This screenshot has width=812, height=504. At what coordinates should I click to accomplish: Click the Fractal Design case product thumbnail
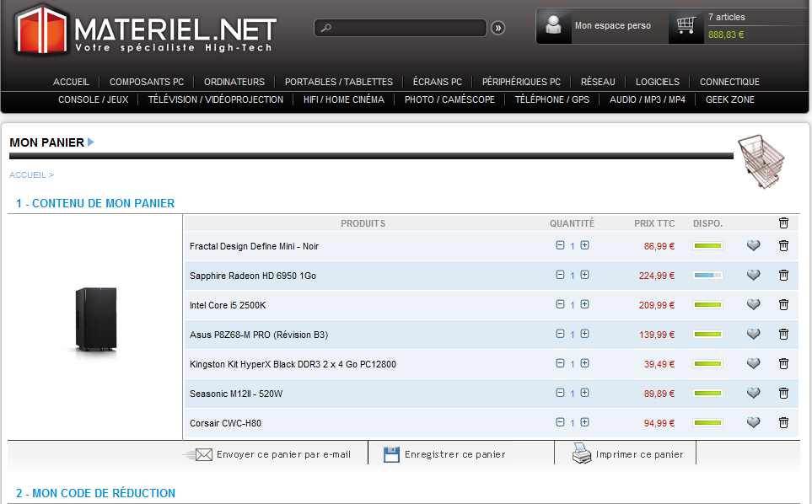(x=95, y=319)
